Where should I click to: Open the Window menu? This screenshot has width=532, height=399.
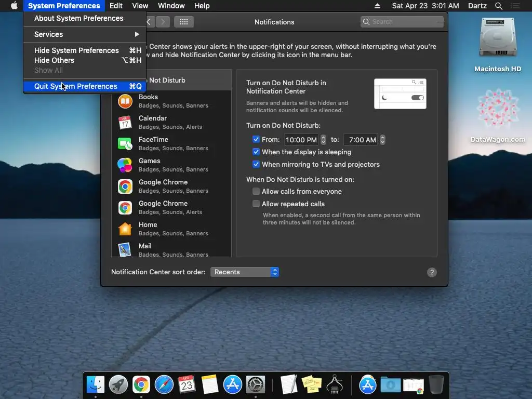click(x=171, y=6)
